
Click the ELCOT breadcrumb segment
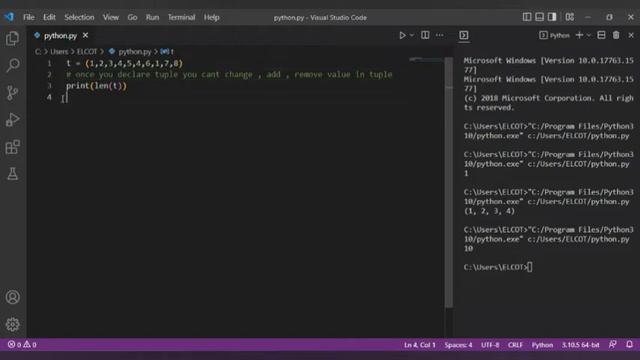[x=87, y=52]
